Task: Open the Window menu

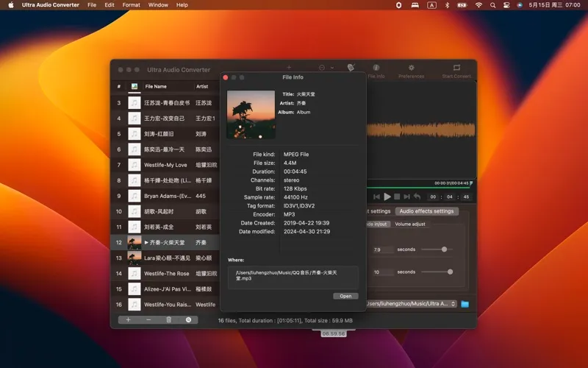Action: pos(158,5)
